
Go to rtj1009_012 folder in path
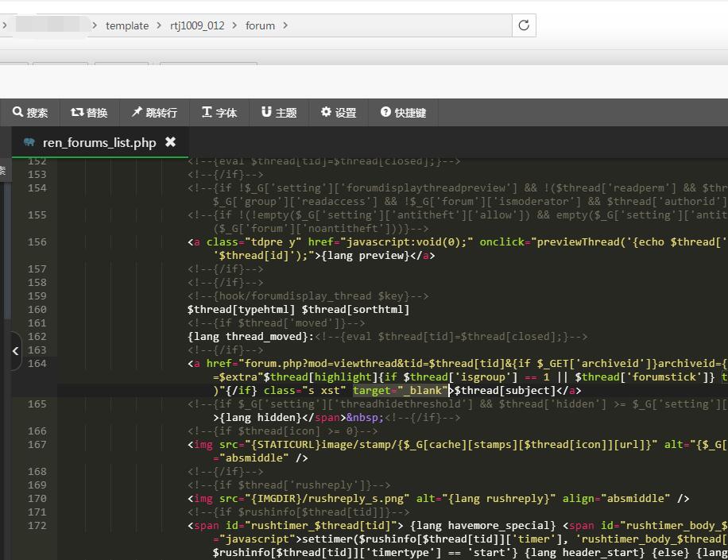point(197,25)
